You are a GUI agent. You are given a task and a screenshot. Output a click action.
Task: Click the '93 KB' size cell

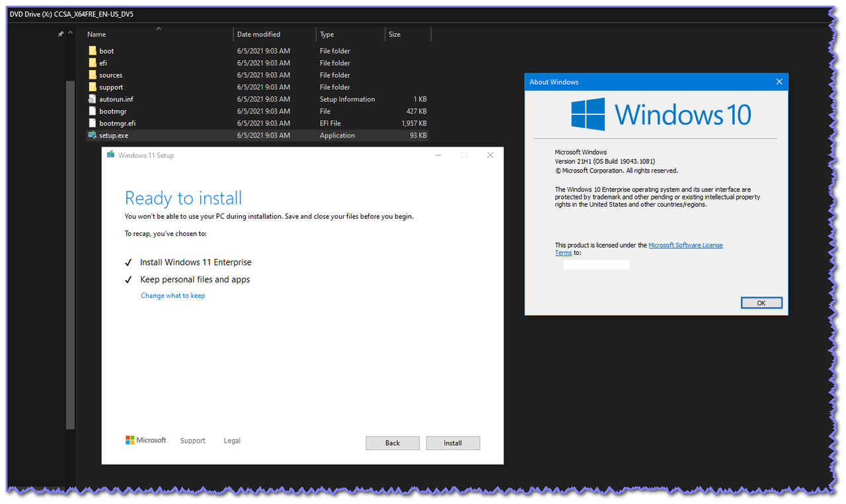[418, 135]
